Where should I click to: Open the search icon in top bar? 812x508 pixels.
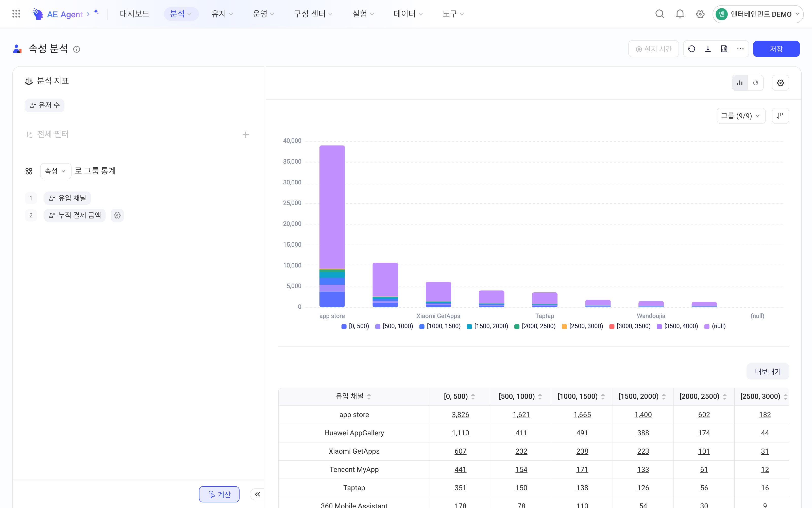660,14
